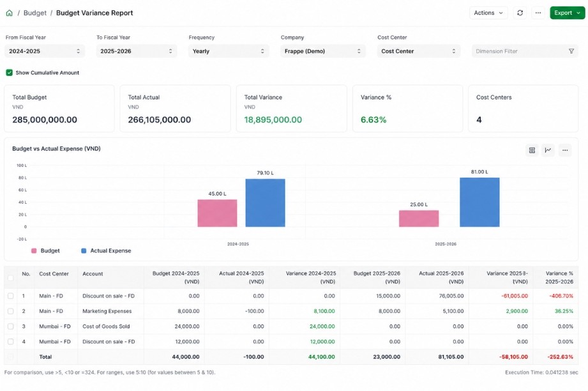Screen dimensions: 588x391
Task: Tick checkbox for row 1 Main - FD
Action: point(10,296)
